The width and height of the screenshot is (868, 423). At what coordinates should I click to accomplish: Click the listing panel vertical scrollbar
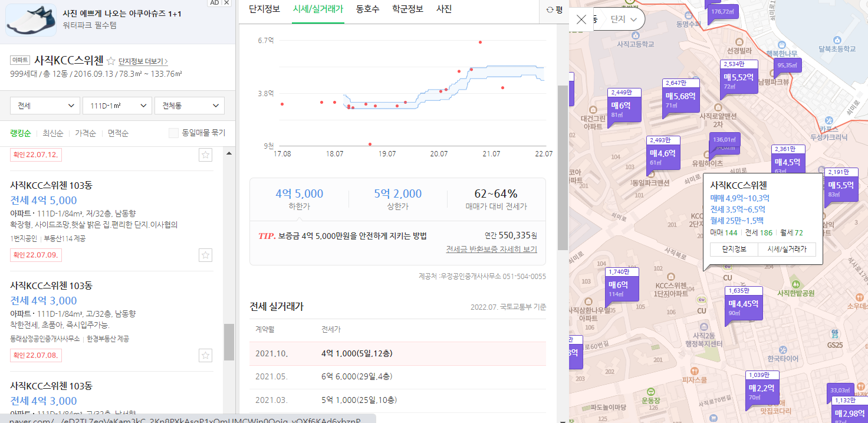(229, 342)
